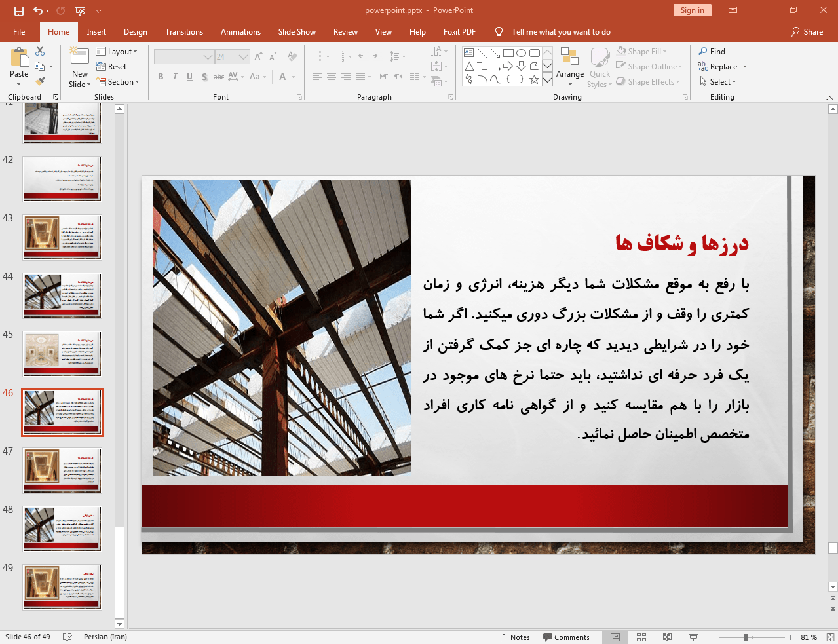Zoom out with the minus button
The image size is (838, 644).
coord(714,637)
